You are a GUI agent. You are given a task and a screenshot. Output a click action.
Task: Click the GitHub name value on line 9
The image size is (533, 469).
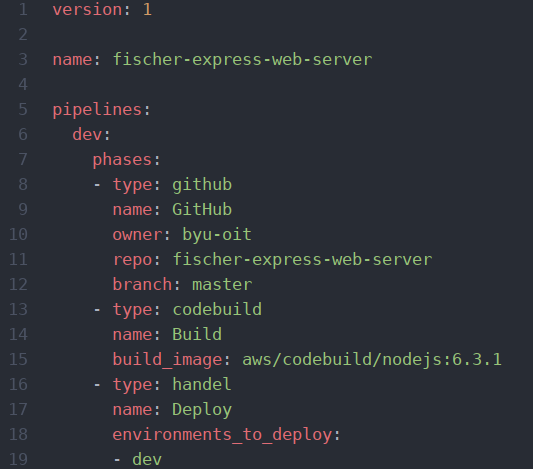point(202,209)
